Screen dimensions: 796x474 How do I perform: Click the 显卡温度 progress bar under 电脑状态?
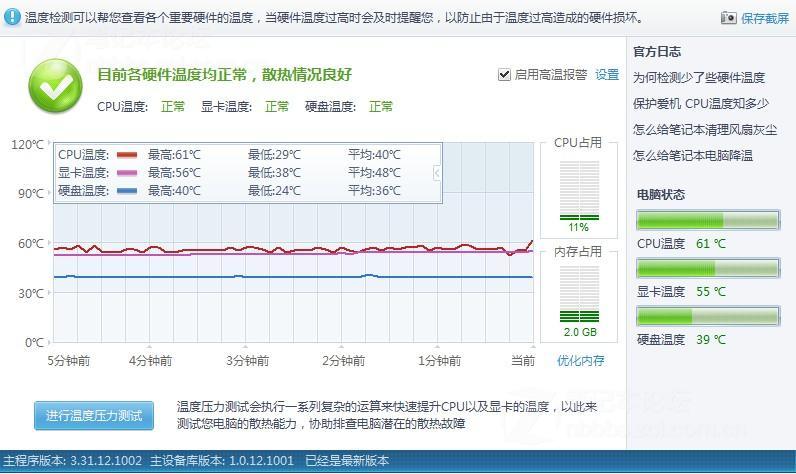pyautogui.click(x=708, y=268)
